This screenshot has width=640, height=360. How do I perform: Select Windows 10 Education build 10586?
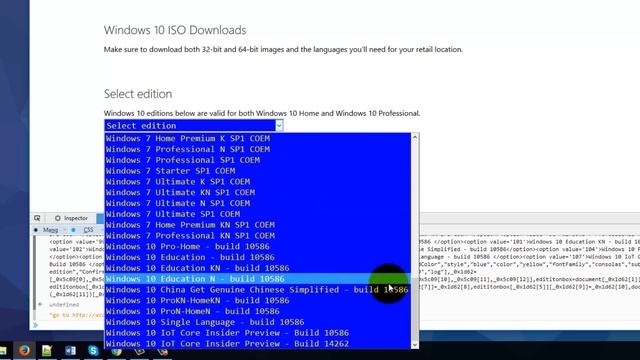point(258,257)
